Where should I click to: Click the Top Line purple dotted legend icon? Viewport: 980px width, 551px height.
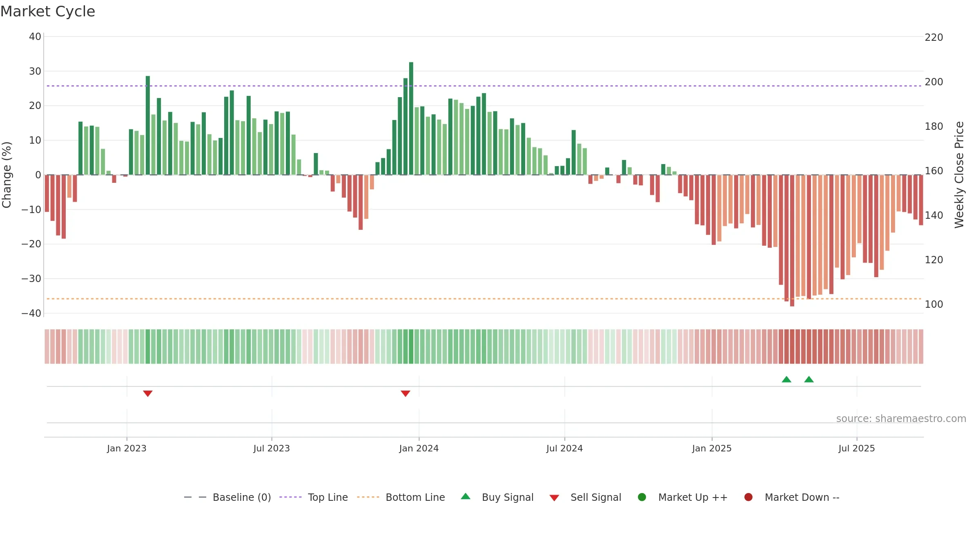pos(290,497)
